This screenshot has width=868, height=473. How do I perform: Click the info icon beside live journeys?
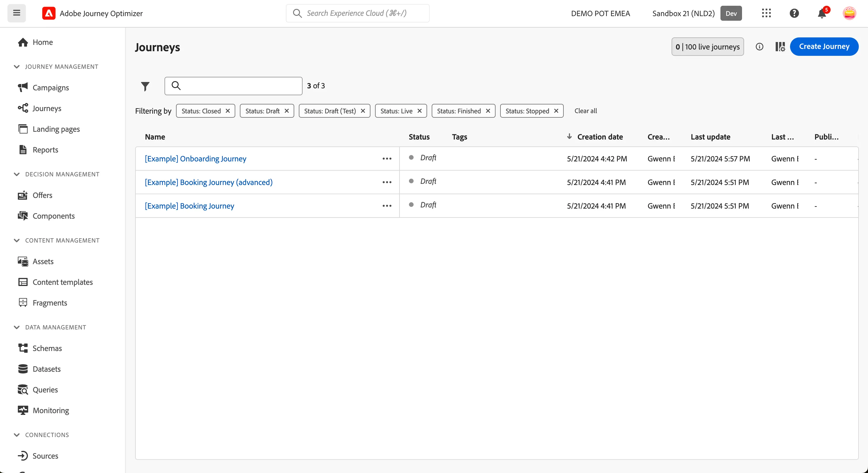[759, 47]
